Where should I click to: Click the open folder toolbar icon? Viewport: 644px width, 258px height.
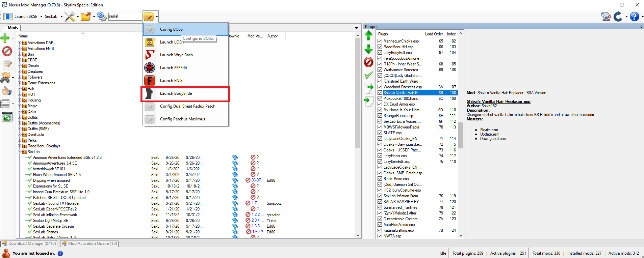(86, 17)
